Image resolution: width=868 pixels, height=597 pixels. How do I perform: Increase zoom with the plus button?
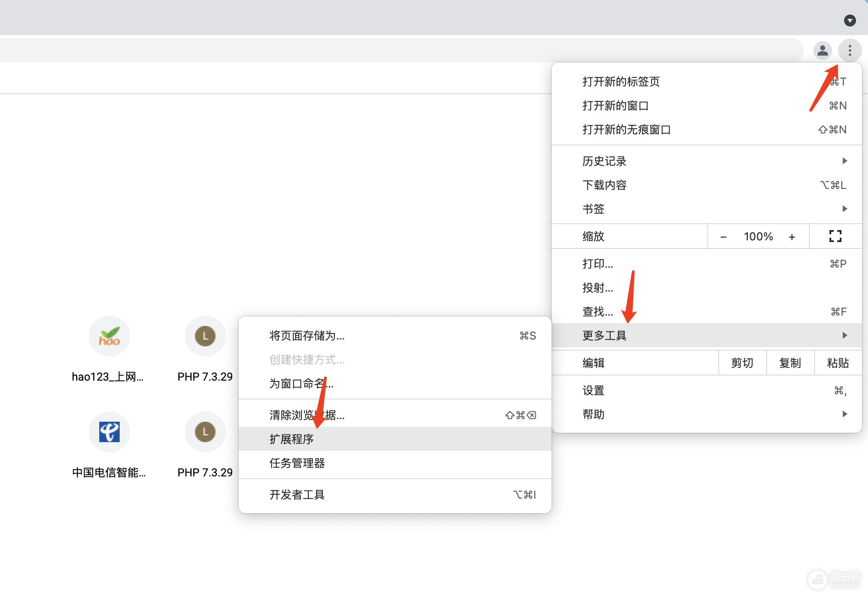tap(791, 236)
